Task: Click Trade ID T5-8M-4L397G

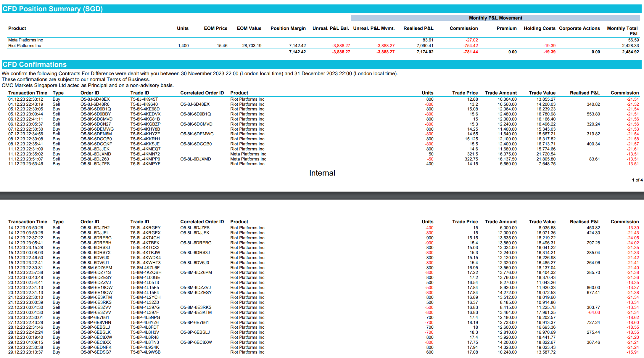Action: click(x=145, y=307)
